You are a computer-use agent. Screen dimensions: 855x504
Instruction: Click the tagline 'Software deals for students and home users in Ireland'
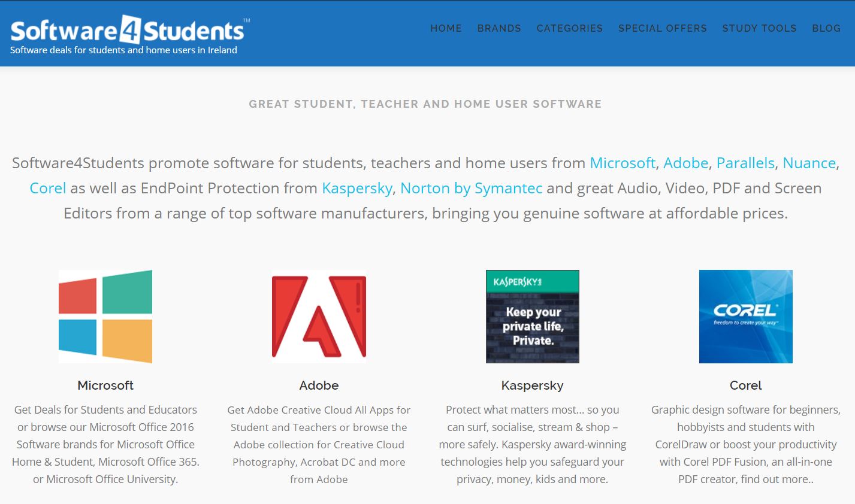(x=123, y=50)
